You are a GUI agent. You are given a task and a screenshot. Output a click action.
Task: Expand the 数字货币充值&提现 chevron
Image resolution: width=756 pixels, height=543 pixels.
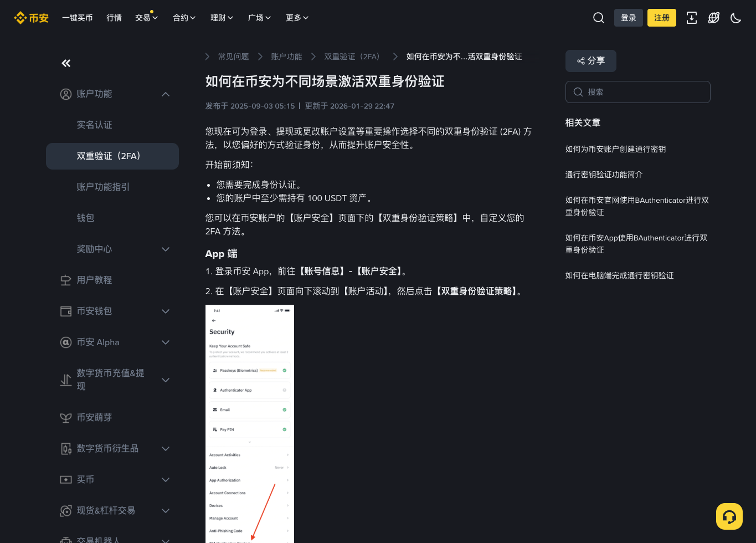(x=166, y=380)
